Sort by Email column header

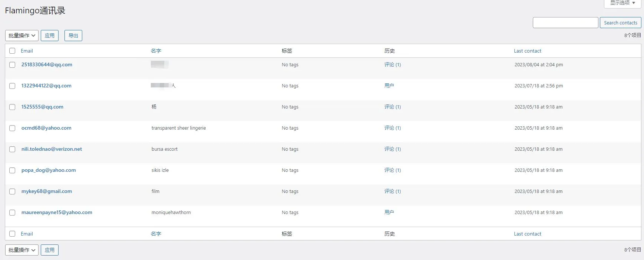coord(27,51)
